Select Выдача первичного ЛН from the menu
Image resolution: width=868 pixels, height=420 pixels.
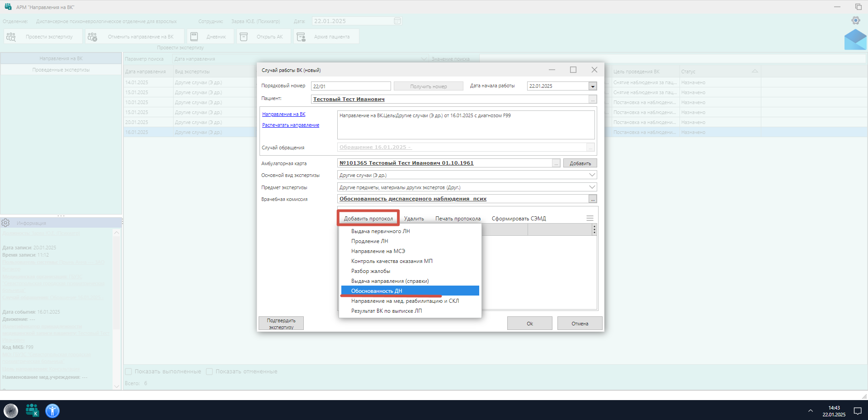[x=410, y=231]
